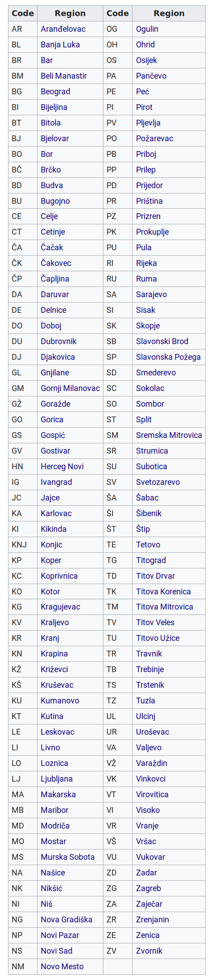Select the Ohrid link
Image resolution: width=213 pixels, height=980 pixels.
[x=145, y=45]
